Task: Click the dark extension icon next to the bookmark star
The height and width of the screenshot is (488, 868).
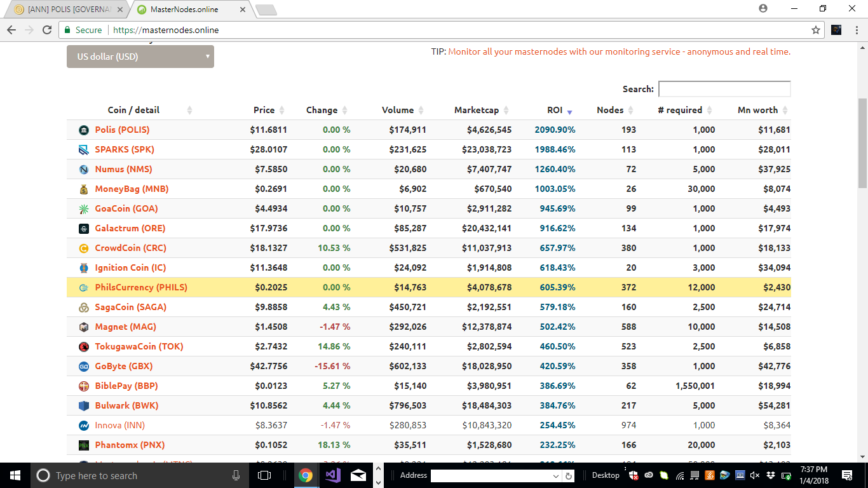Action: point(836,30)
